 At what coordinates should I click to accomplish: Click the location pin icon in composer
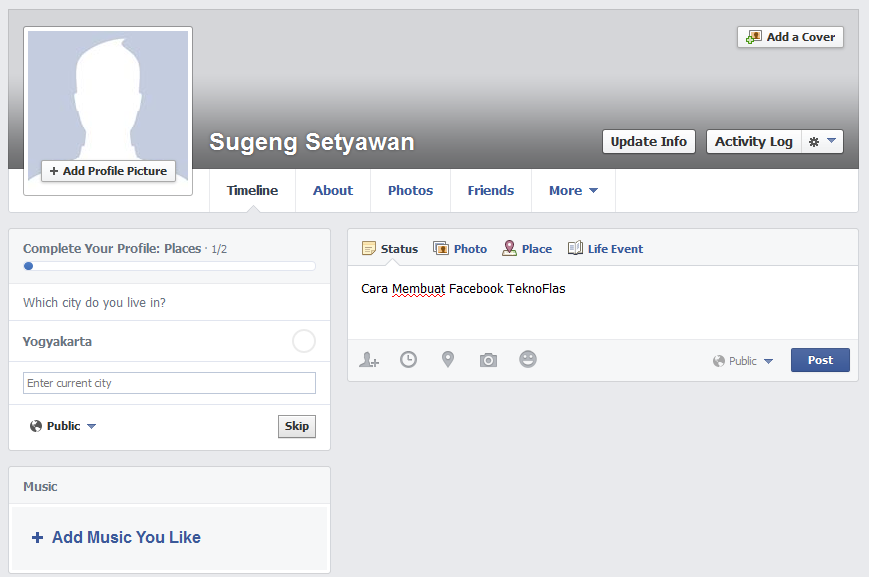coord(448,360)
